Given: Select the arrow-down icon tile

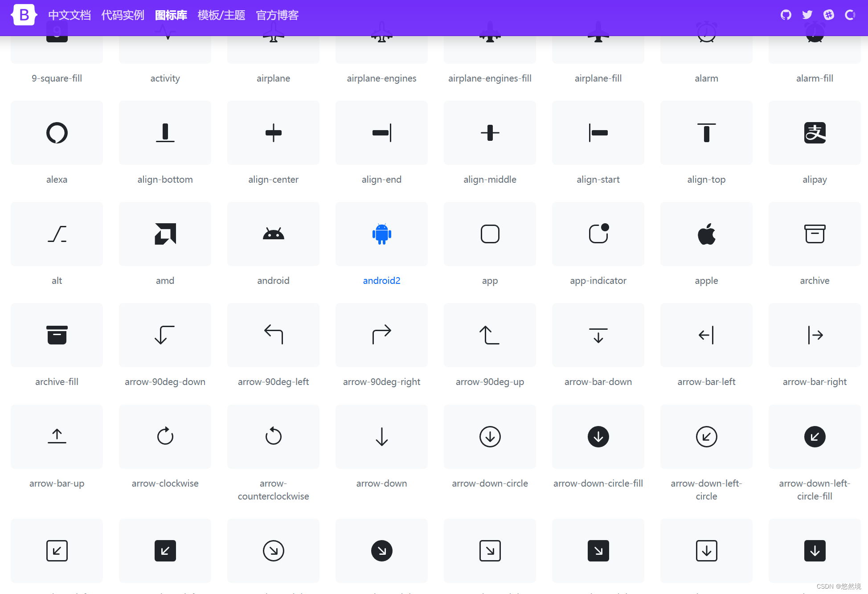Looking at the screenshot, I should pyautogui.click(x=381, y=436).
